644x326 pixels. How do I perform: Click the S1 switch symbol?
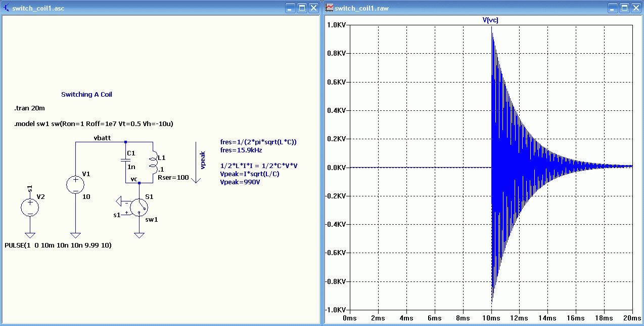pyautogui.click(x=139, y=207)
